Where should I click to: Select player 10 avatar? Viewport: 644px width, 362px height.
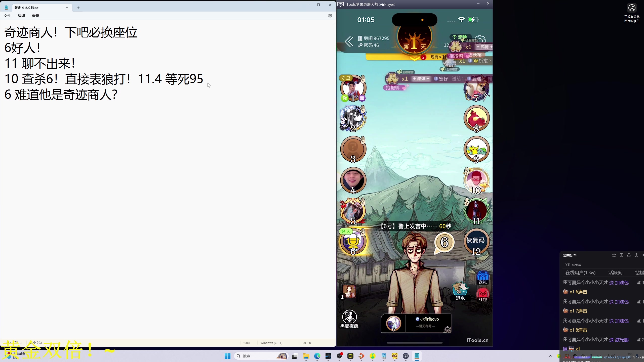[x=476, y=180]
